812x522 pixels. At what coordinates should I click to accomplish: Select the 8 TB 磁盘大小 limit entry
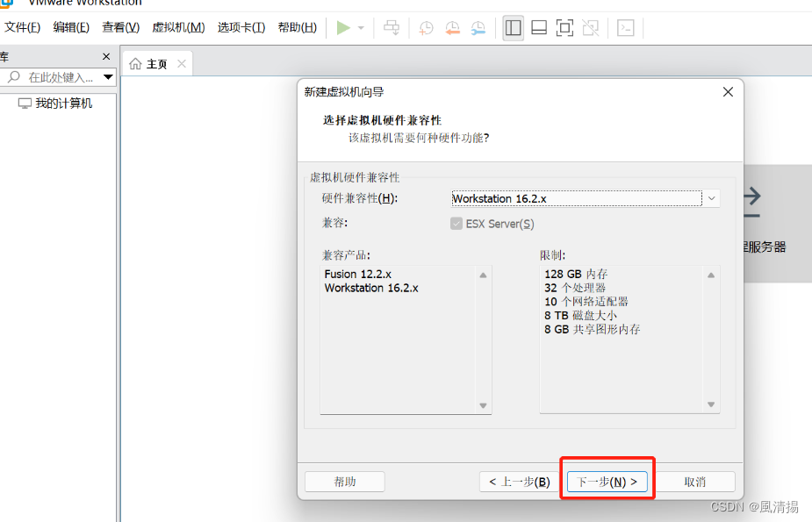click(580, 316)
